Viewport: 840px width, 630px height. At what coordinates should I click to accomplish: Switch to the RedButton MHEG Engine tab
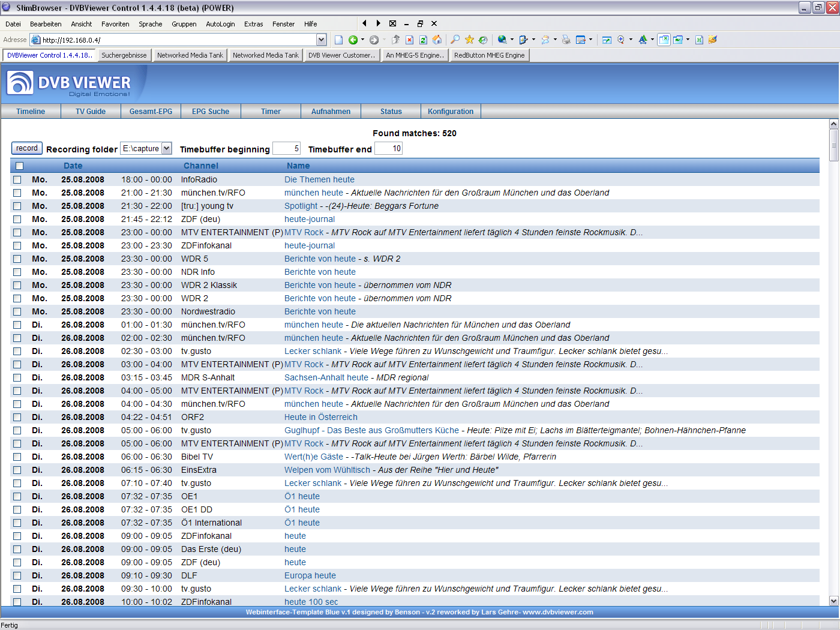pos(489,55)
